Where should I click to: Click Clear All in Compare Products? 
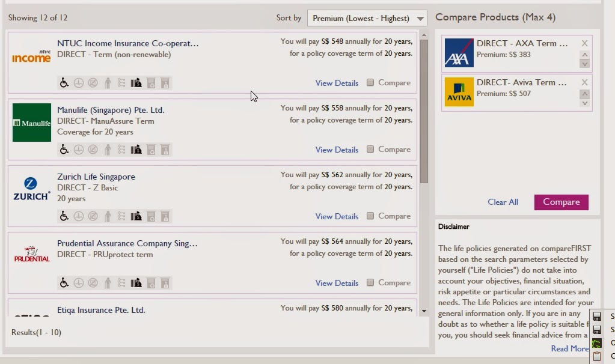(x=503, y=202)
